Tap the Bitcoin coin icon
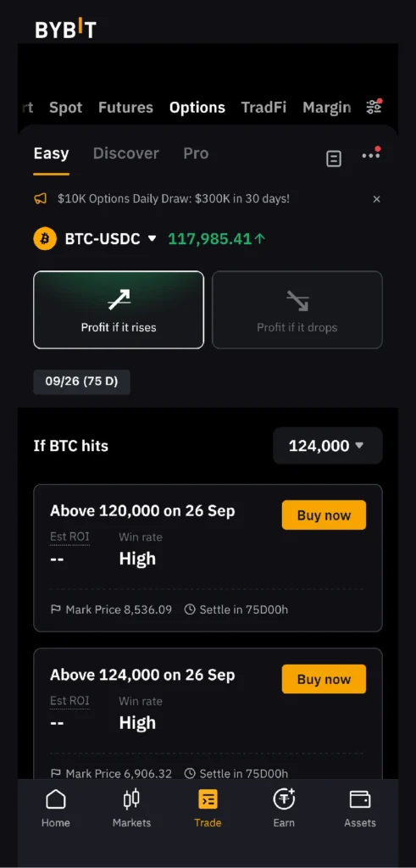 tap(45, 239)
